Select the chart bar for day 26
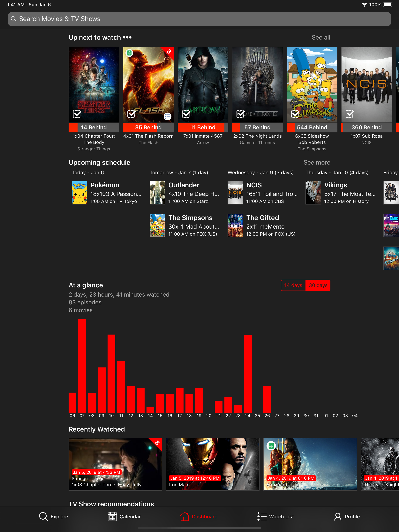This screenshot has width=399, height=532. tap(267, 399)
